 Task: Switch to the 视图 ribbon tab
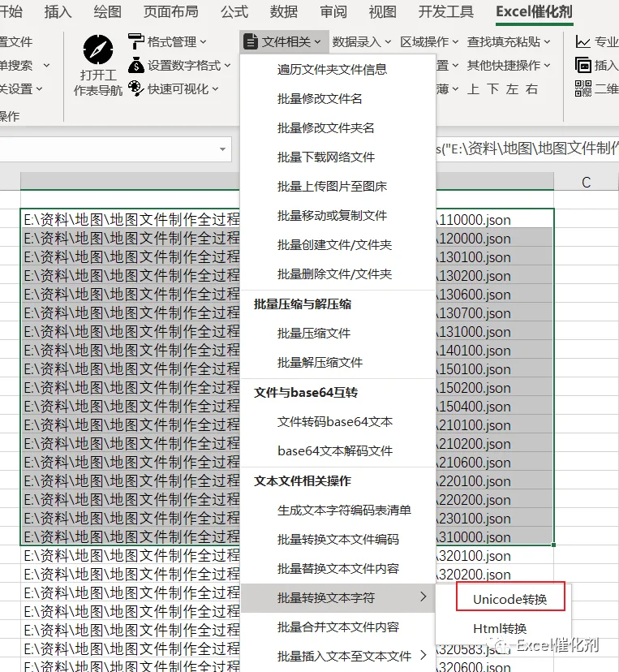coord(383,12)
